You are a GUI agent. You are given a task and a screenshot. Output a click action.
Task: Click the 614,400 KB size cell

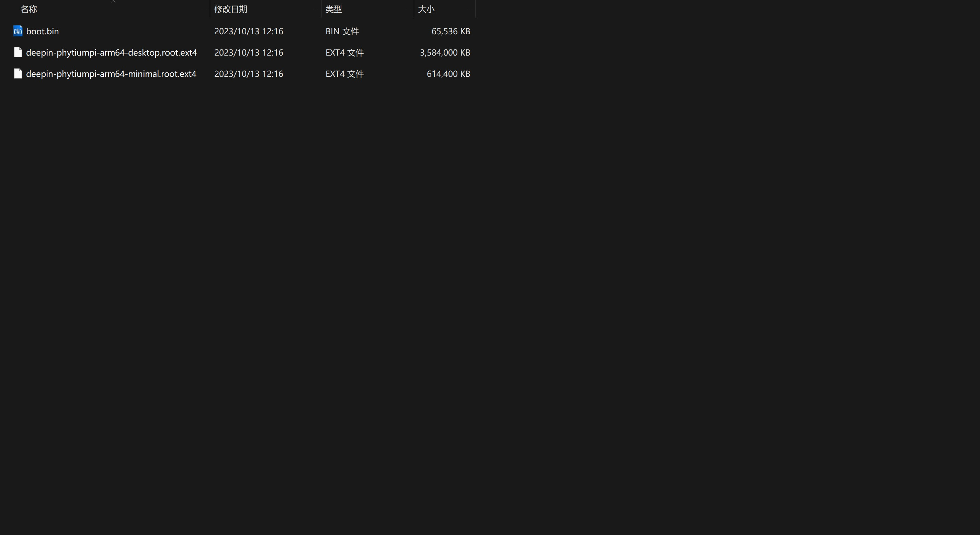[x=448, y=74]
